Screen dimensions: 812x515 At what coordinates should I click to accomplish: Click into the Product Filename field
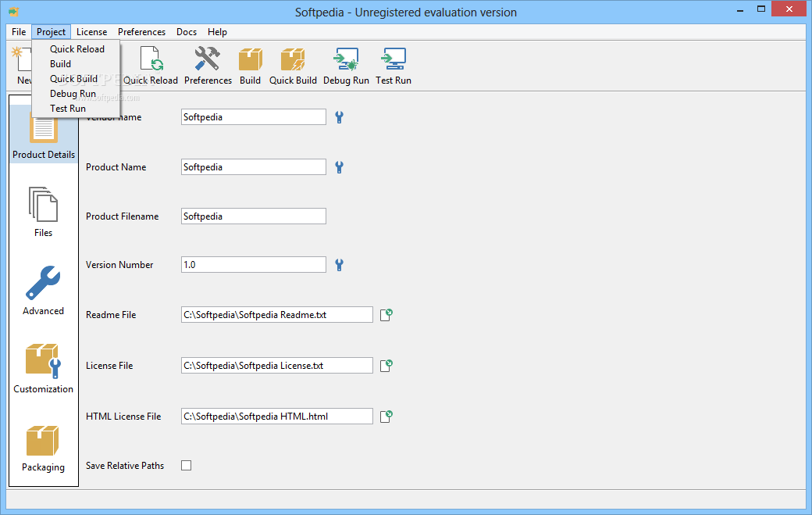coord(254,216)
